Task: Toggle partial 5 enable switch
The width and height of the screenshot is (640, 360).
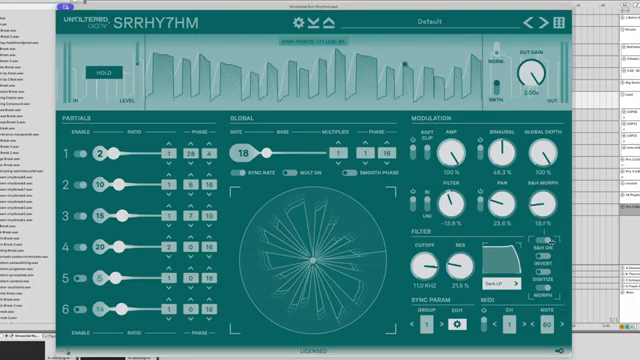Action: click(x=80, y=278)
